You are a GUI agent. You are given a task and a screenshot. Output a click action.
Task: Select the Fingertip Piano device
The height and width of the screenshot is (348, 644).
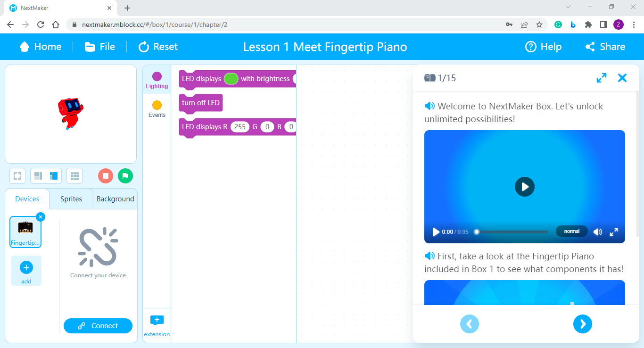(25, 232)
